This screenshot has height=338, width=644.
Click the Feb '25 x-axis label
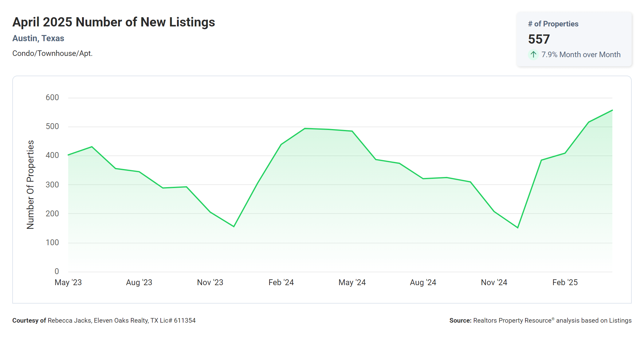(x=565, y=282)
